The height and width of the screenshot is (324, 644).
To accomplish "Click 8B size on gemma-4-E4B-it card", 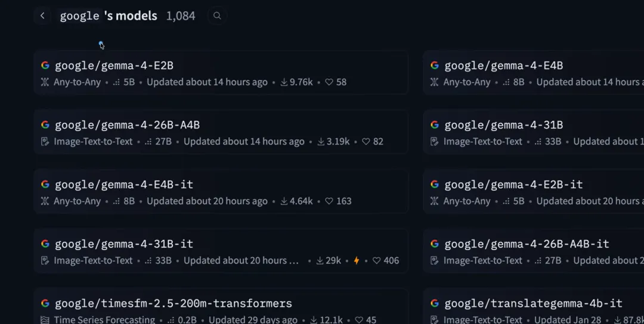I will point(129,201).
